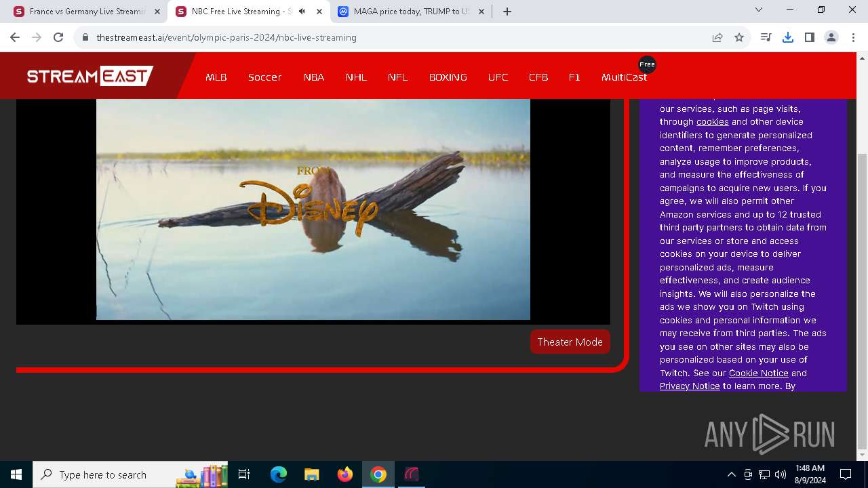Open the Chrome three-dot menu
The width and height of the screenshot is (868, 488).
(x=853, y=37)
